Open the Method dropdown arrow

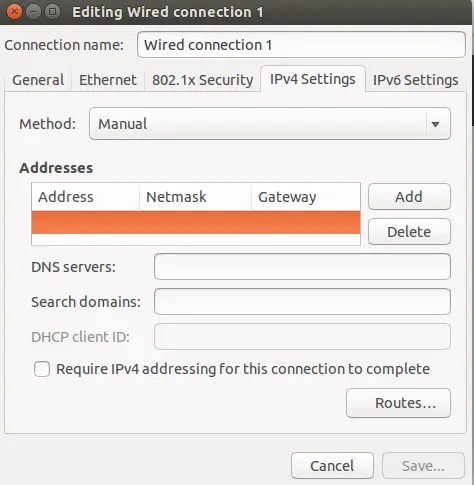tap(435, 124)
